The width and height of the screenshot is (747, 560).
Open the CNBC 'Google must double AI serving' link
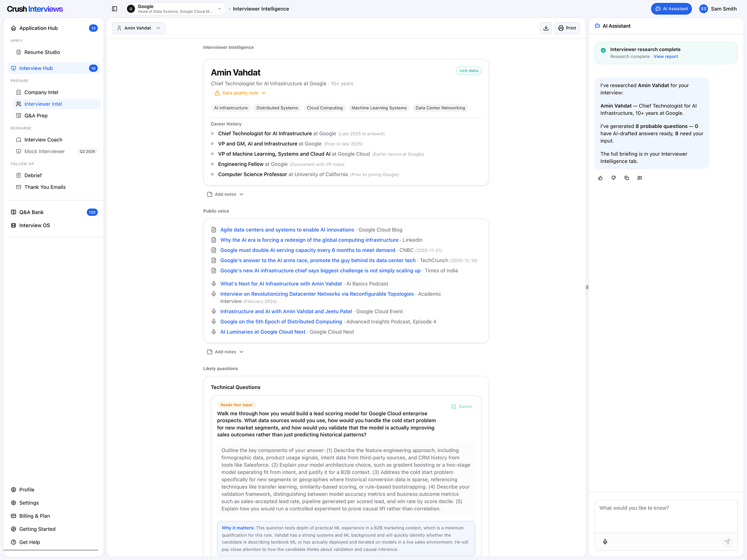pyautogui.click(x=307, y=250)
